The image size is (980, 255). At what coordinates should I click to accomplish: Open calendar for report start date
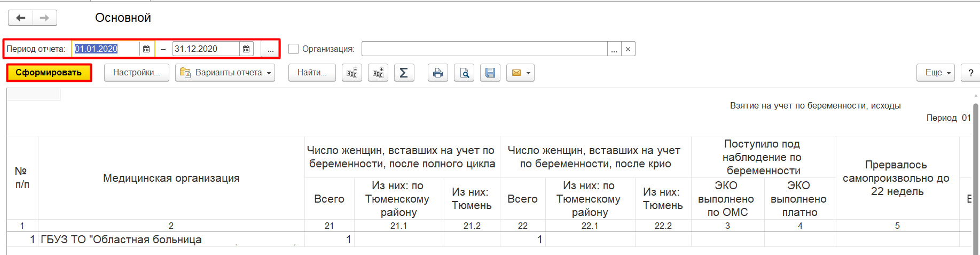click(146, 49)
